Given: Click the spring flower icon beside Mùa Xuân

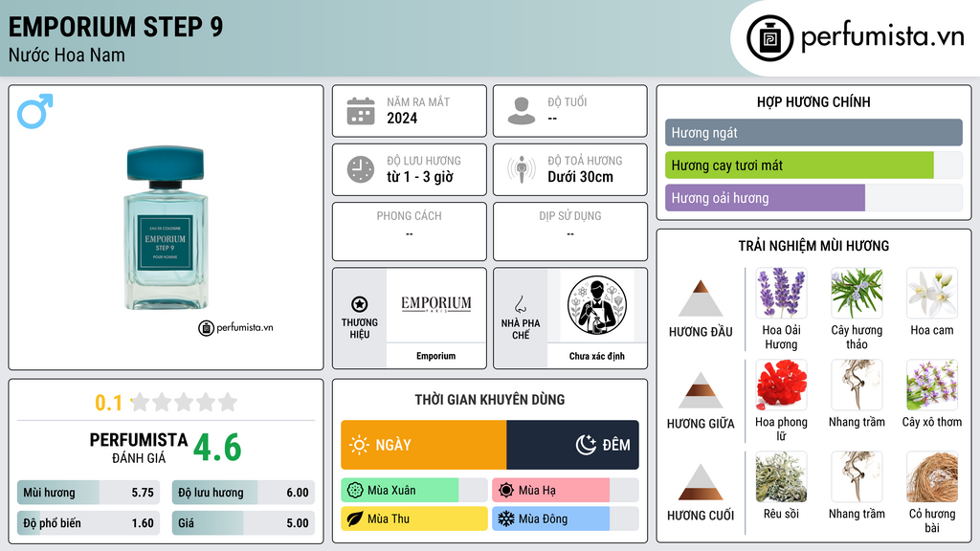Looking at the screenshot, I should (x=355, y=491).
